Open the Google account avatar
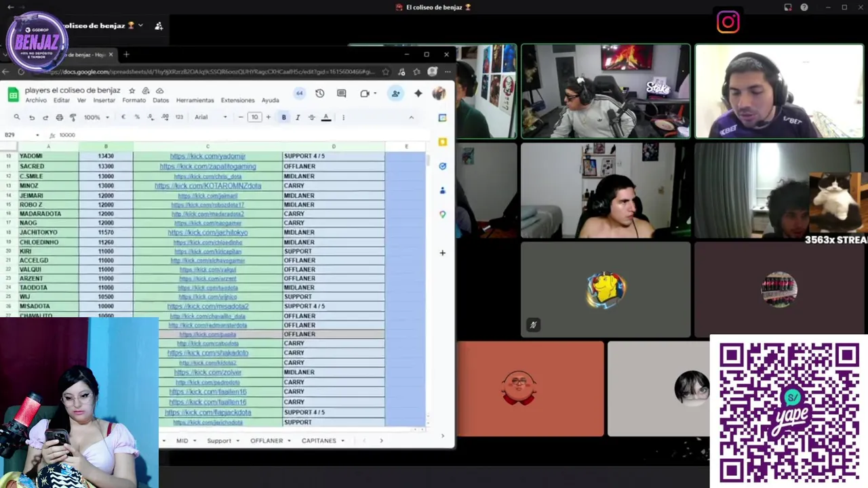This screenshot has width=868, height=488. 439,94
